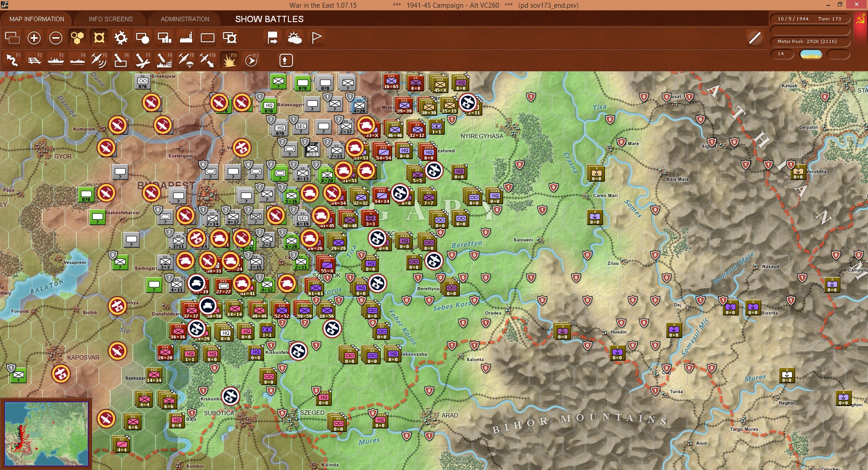This screenshot has width=868, height=470.
Task: Open the Map Information tab
Action: tap(37, 19)
